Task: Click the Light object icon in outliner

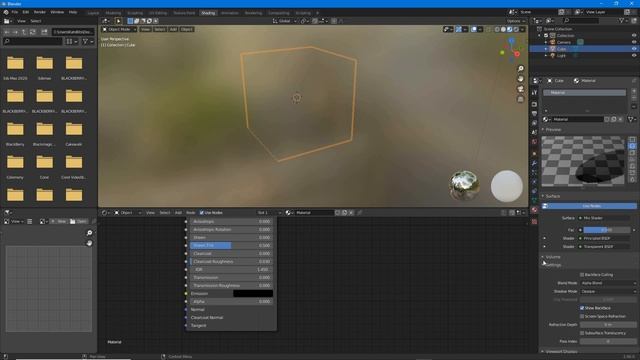Action: click(x=553, y=55)
